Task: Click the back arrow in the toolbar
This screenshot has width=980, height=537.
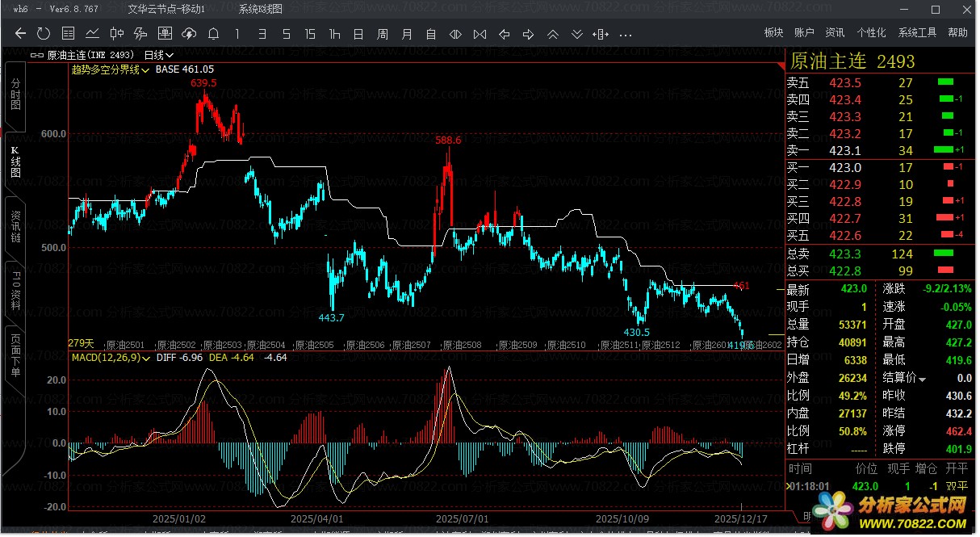Action: point(21,34)
